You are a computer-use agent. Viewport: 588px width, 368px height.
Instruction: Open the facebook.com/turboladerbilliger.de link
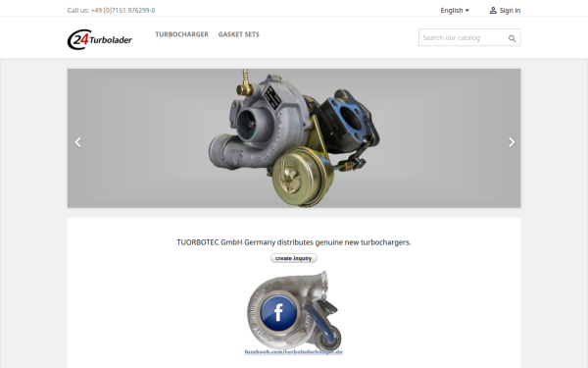(294, 352)
